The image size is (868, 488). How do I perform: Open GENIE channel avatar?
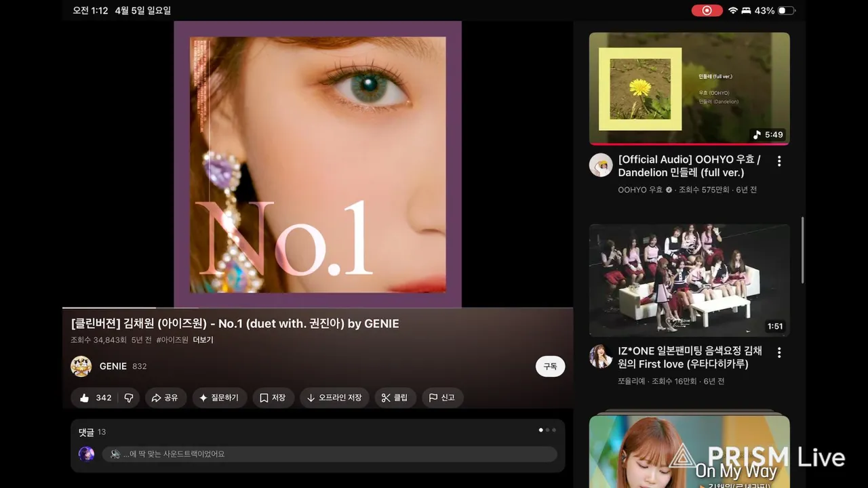[x=81, y=366]
